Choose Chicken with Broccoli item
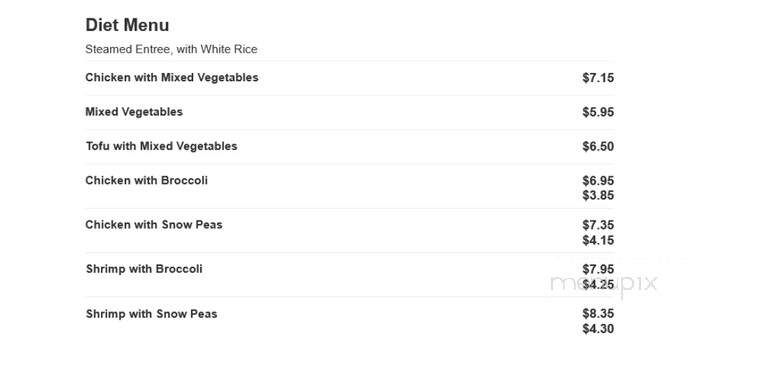The width and height of the screenshot is (783, 366). tap(146, 180)
